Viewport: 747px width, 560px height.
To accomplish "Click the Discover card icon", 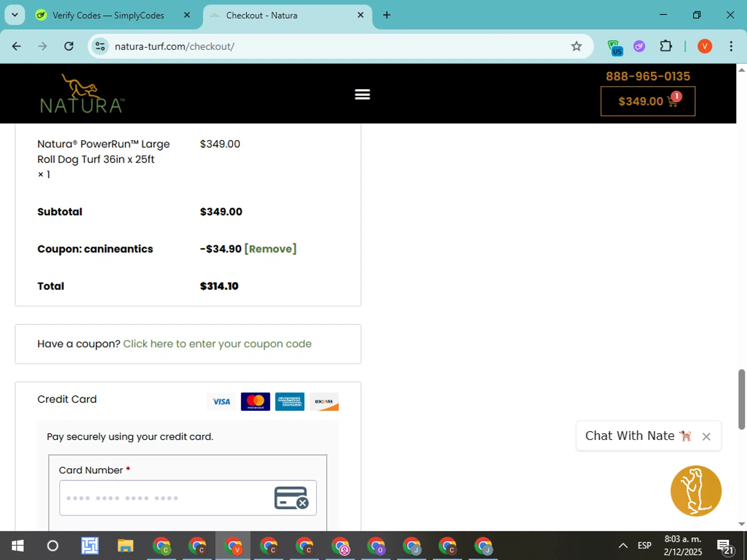I will coord(324,402).
